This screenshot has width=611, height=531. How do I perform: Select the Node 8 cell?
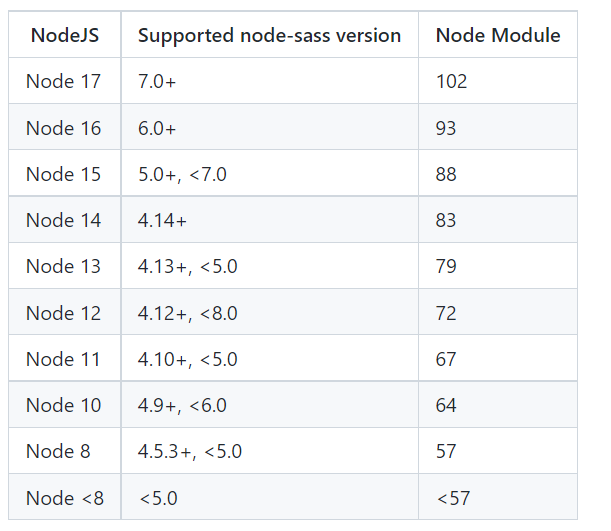pyautogui.click(x=58, y=451)
